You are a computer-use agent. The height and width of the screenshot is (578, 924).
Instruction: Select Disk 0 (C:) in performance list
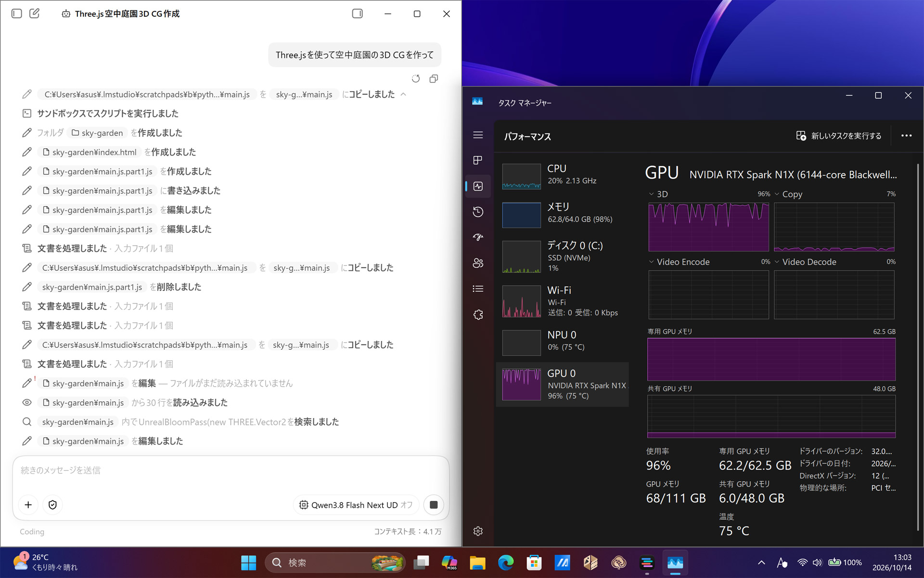click(562, 256)
